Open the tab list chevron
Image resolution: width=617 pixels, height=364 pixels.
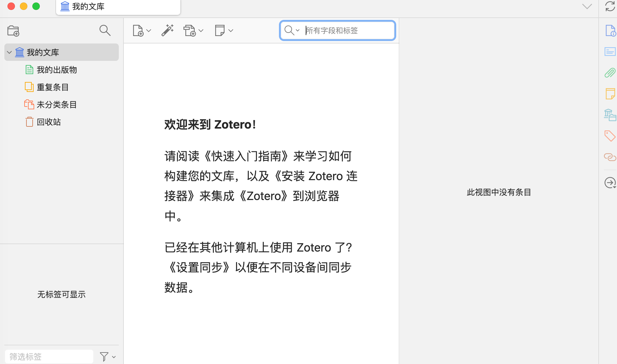click(x=587, y=6)
